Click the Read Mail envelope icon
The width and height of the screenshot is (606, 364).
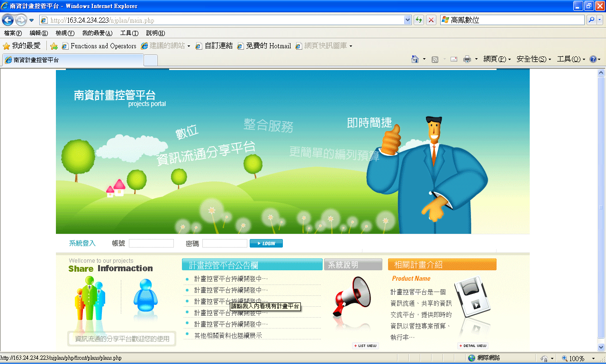tap(453, 59)
